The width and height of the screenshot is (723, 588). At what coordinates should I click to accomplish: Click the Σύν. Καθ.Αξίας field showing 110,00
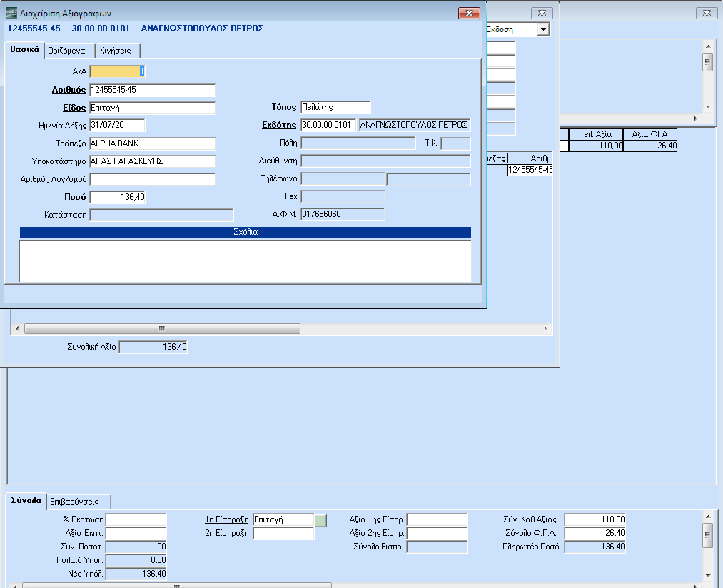595,519
